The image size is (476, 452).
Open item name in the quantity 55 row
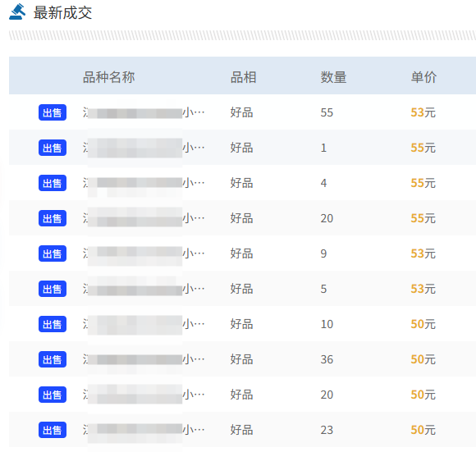coord(144,112)
